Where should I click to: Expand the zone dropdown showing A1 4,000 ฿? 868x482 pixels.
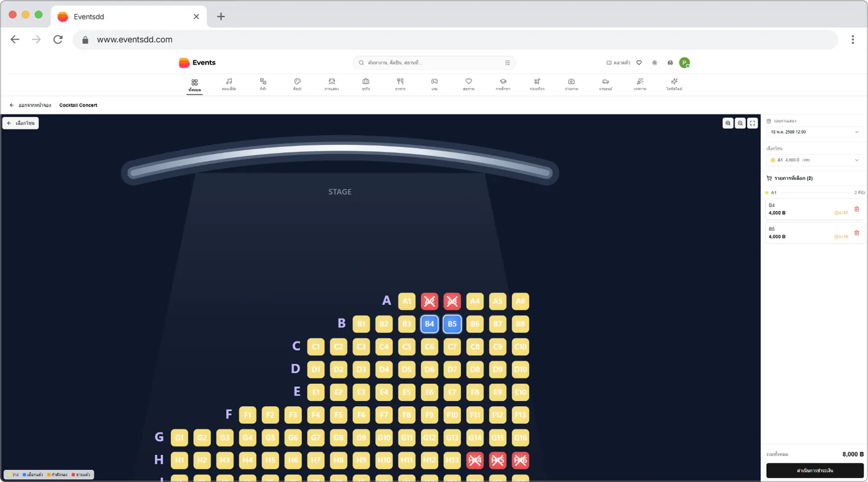coord(814,160)
